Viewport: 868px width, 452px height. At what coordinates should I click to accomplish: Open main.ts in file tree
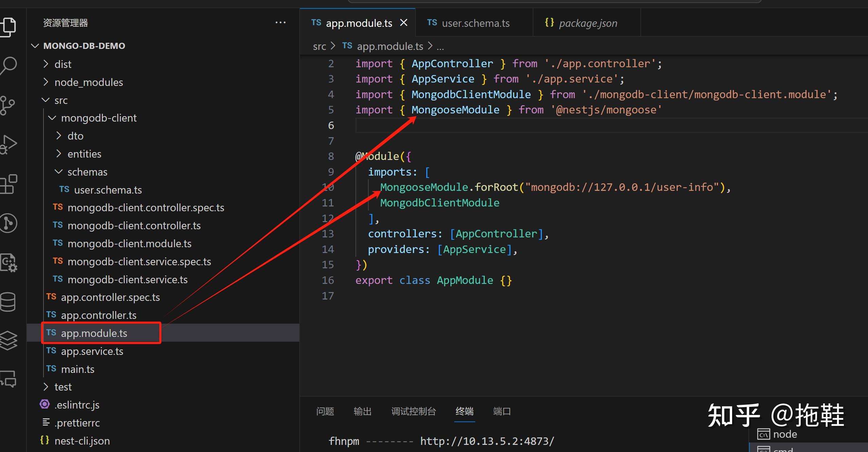pyautogui.click(x=77, y=369)
